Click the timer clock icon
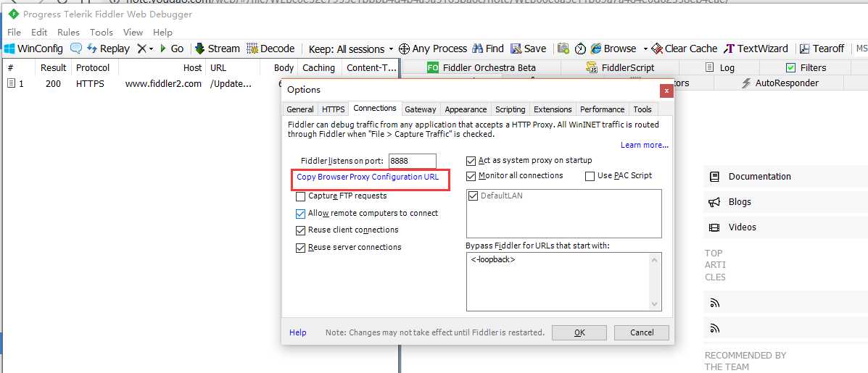868x373 pixels. point(580,49)
